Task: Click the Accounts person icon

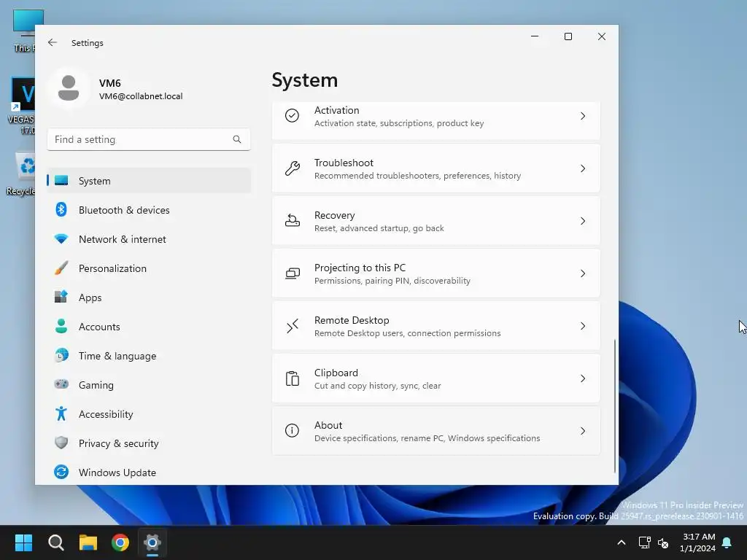Action: 61,326
